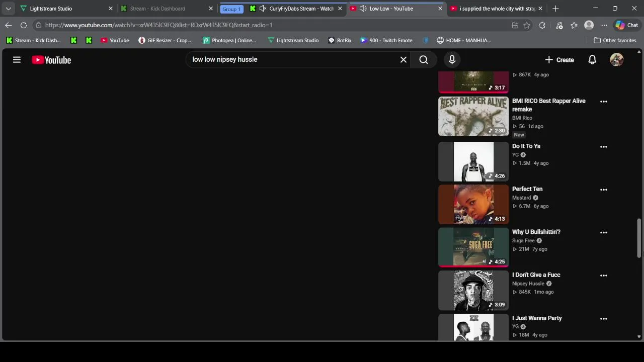Open the media control music icon
644x362 pixels.
[x=559, y=25]
